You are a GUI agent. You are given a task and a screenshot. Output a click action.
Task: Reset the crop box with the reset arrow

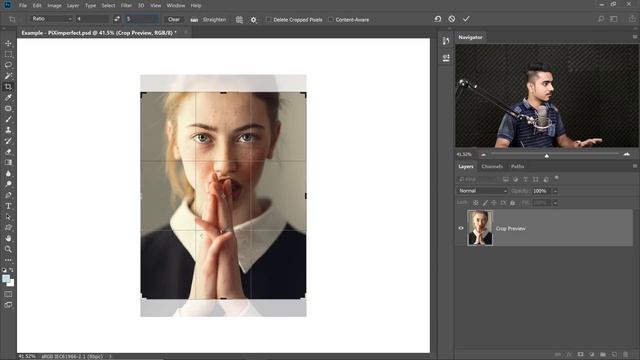click(438, 19)
